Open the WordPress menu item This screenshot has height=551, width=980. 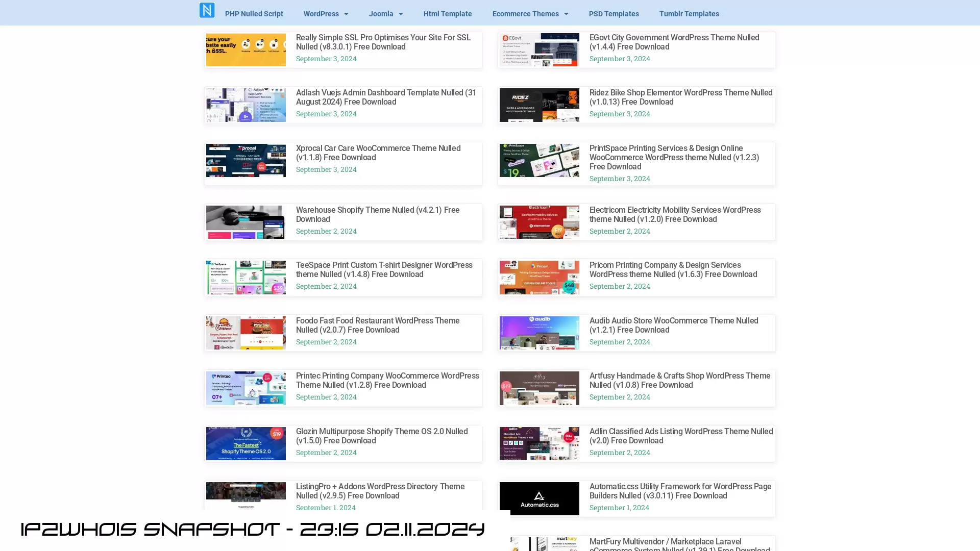point(321,14)
